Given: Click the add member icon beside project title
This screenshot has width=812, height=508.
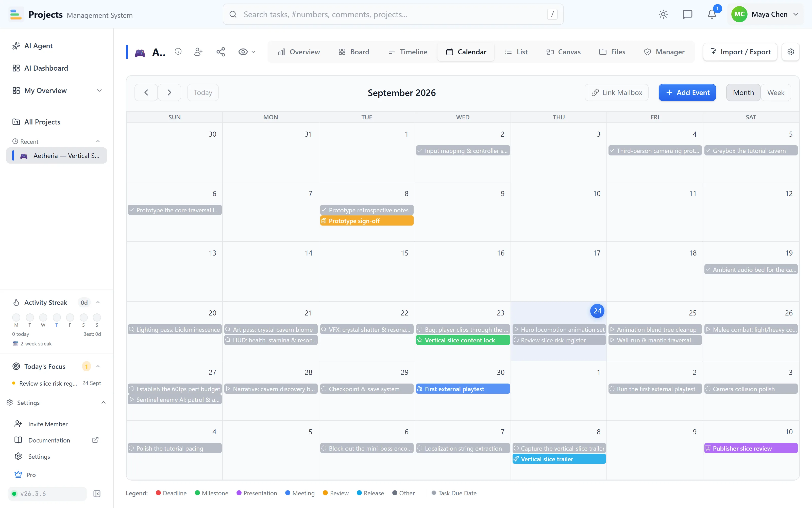Looking at the screenshot, I should point(198,52).
